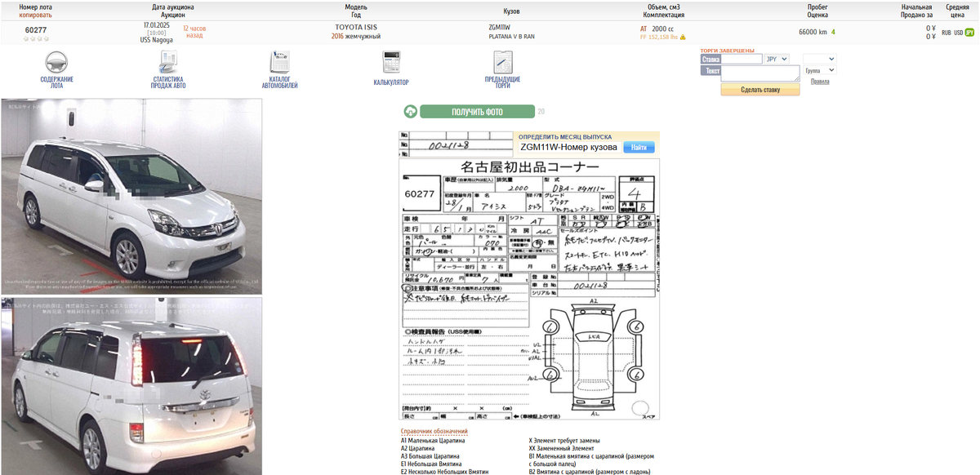Image resolution: width=980 pixels, height=475 pixels.
Task: Click the green PY currency badge
Action: tap(970, 33)
